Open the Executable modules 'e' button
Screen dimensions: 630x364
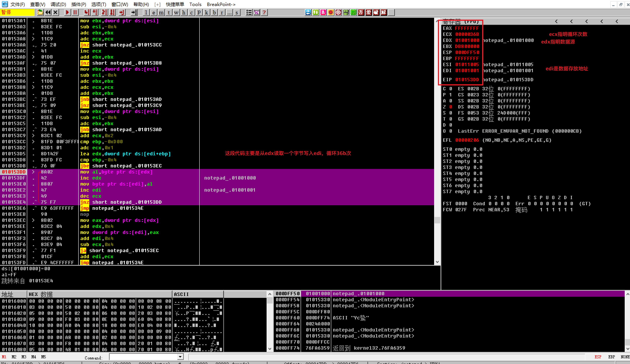[154, 12]
